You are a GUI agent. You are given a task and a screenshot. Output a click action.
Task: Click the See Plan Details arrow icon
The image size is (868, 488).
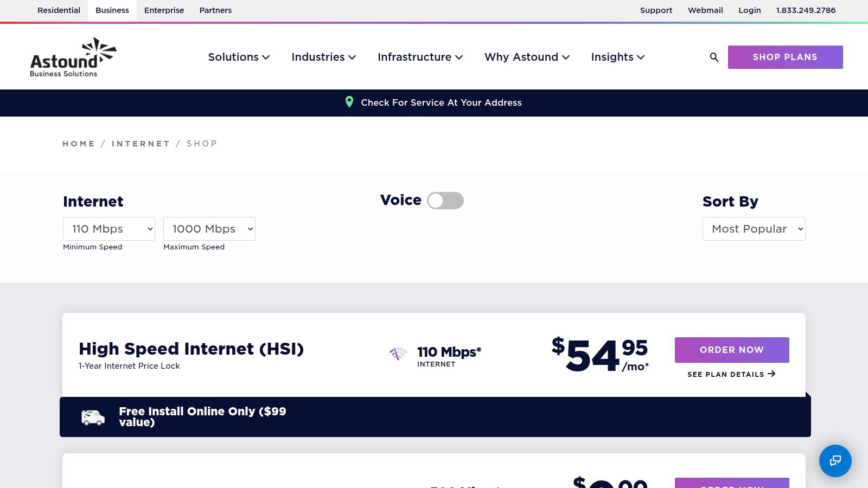[771, 374]
